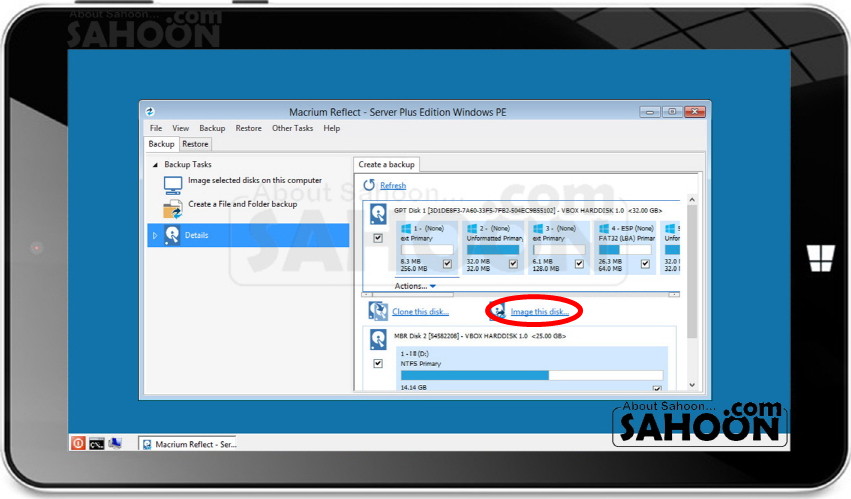The image size is (851, 499).
Task: Open the Actions dropdown under partition 1
Action: (x=415, y=286)
